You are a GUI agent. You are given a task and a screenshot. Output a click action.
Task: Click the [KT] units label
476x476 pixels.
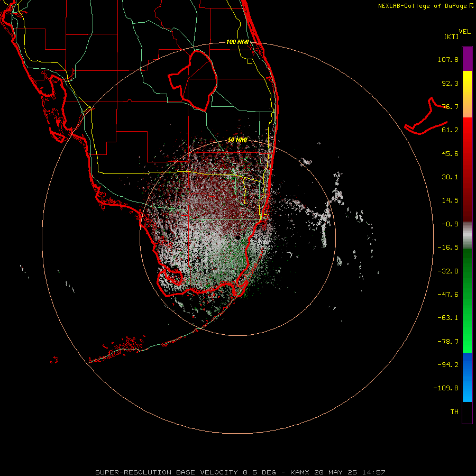point(452,36)
